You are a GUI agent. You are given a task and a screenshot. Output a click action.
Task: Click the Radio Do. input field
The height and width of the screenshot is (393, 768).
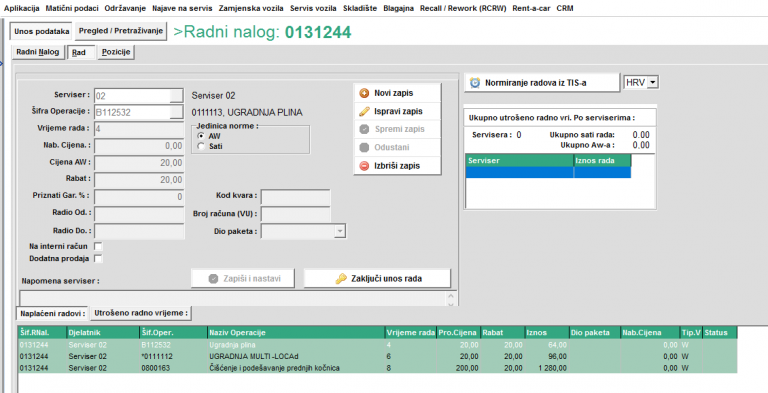[139, 231]
